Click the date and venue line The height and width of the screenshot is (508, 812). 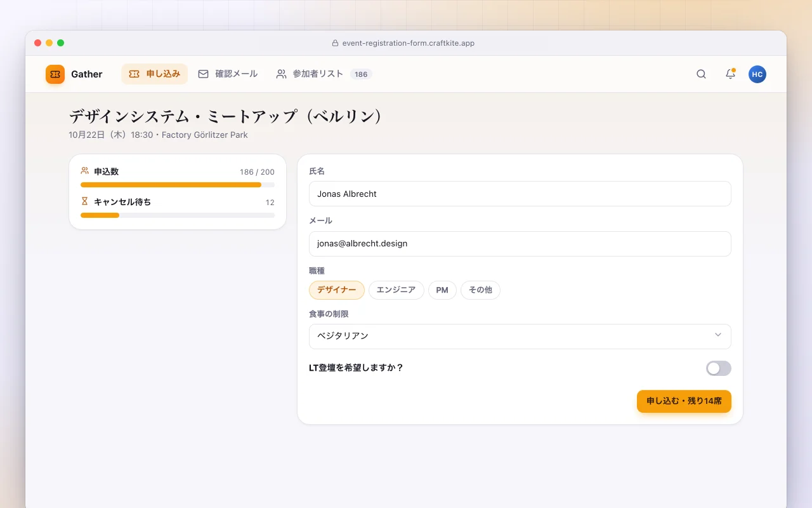point(159,135)
